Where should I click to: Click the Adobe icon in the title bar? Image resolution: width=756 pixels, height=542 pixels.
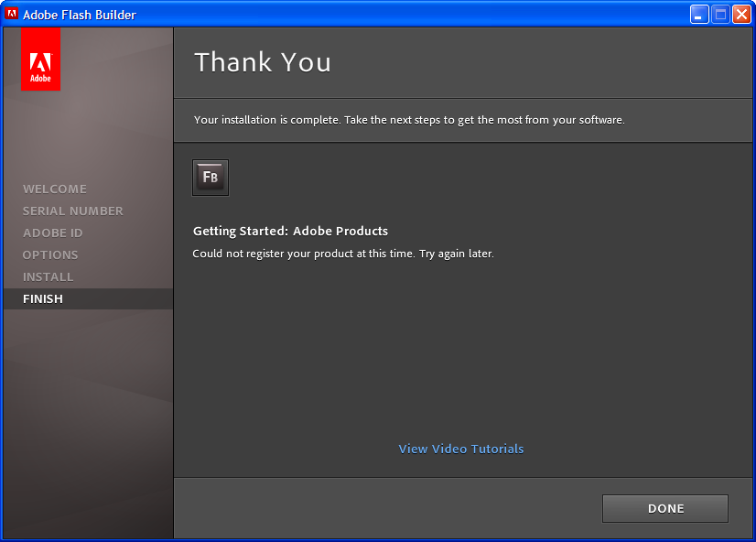pyautogui.click(x=12, y=14)
